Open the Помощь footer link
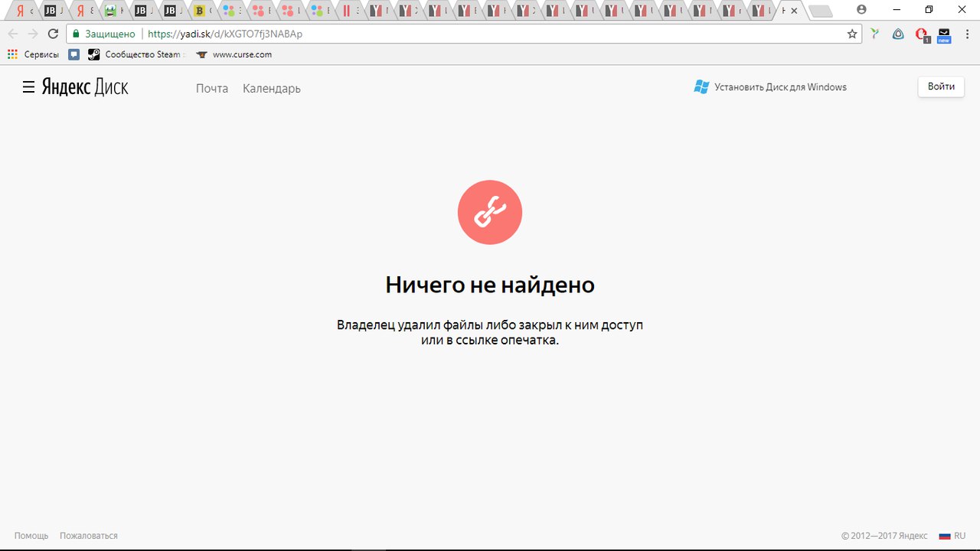The image size is (980, 551). [31, 536]
